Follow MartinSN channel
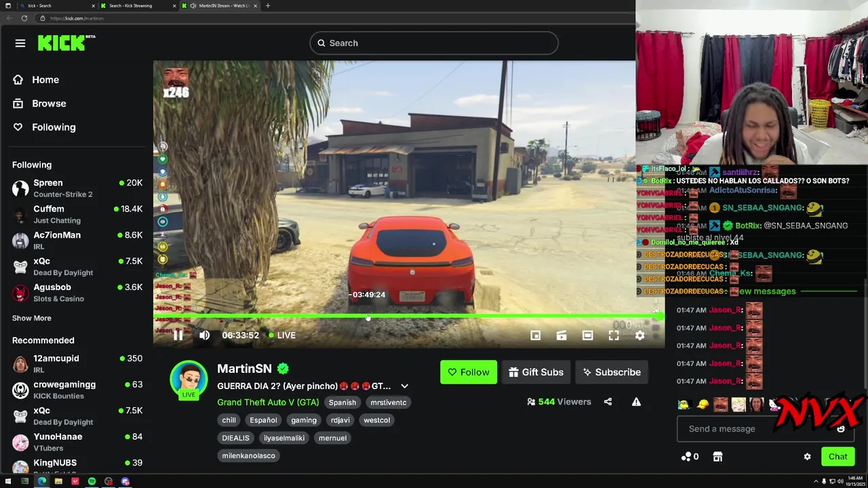The height and width of the screenshot is (488, 868). click(x=468, y=372)
